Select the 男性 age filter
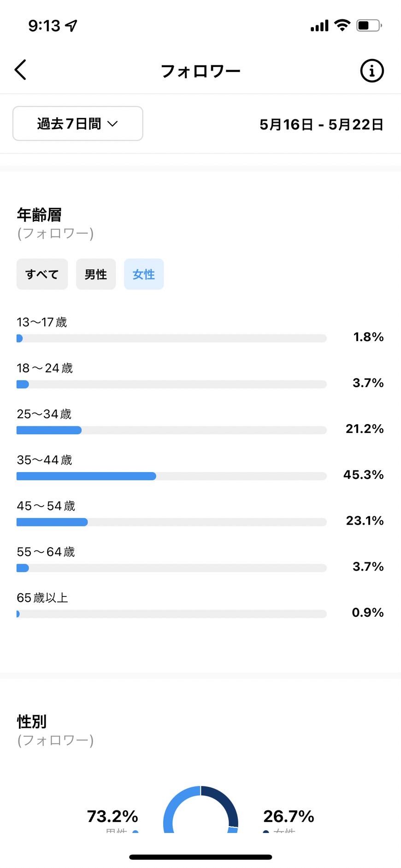 click(x=96, y=274)
